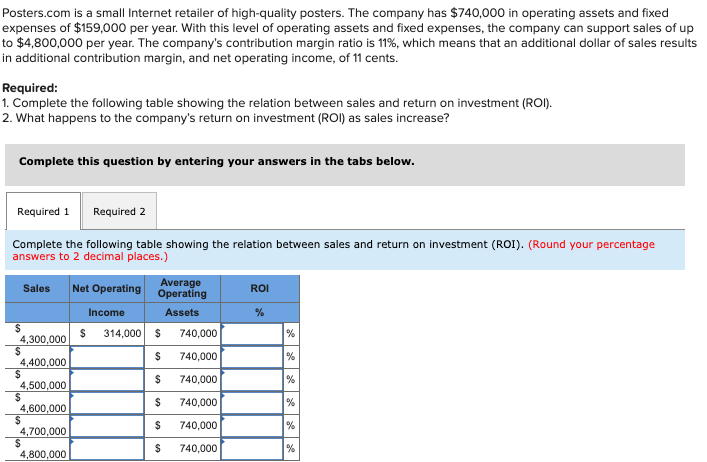This screenshot has width=707, height=462.
Task: Select the Average Operating column header
Action: point(182,288)
